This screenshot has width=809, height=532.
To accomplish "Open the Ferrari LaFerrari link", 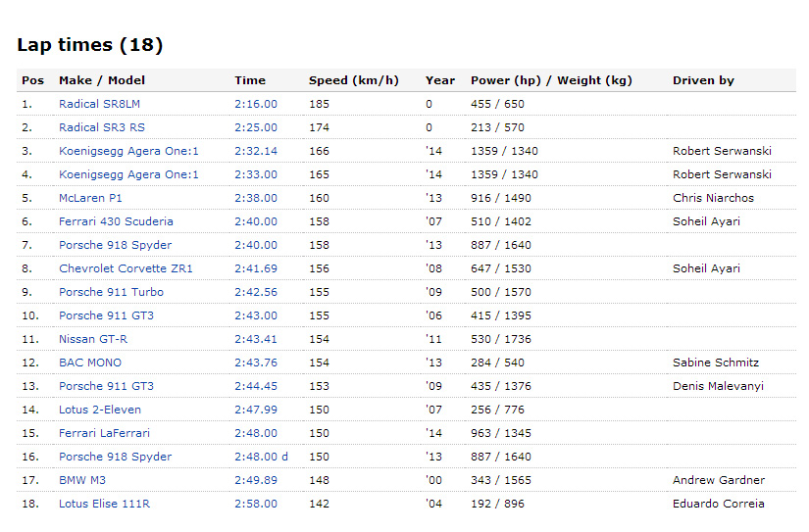I will click(x=104, y=433).
